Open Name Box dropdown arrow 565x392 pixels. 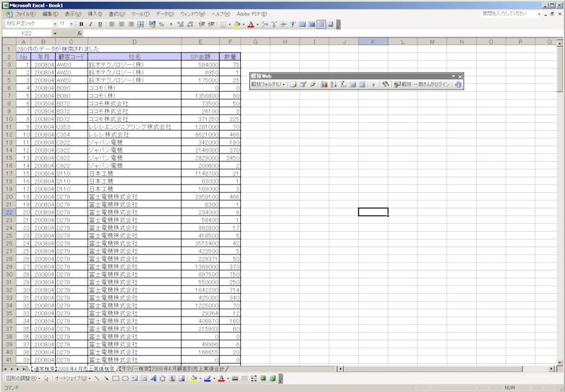(55, 33)
